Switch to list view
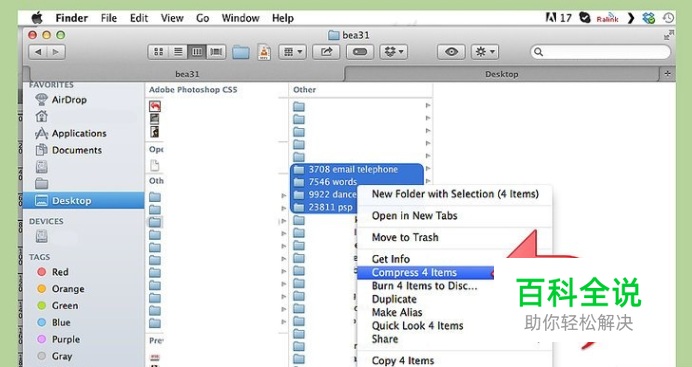 click(x=178, y=52)
